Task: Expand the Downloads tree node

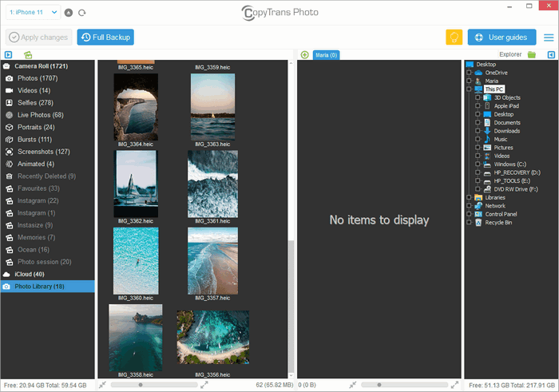Action: coord(478,131)
